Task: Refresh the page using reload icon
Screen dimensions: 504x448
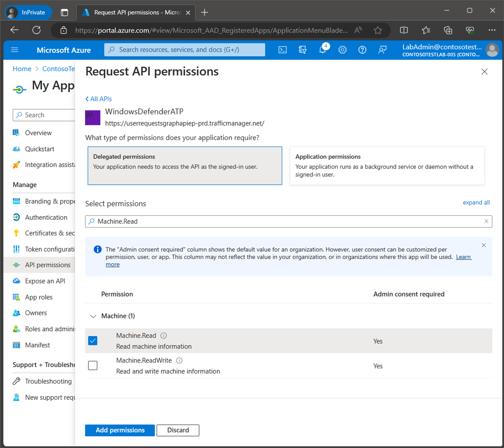Action: click(36, 30)
